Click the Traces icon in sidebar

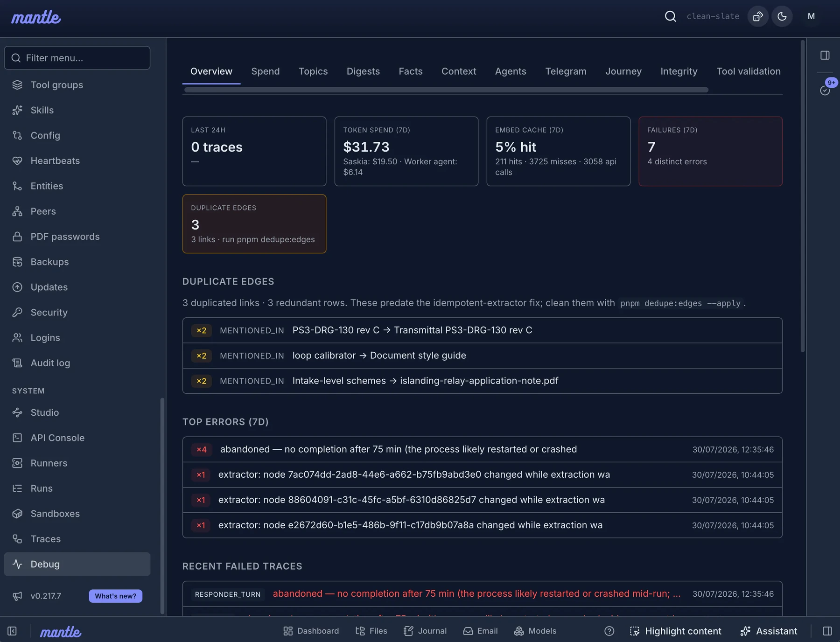[17, 539]
